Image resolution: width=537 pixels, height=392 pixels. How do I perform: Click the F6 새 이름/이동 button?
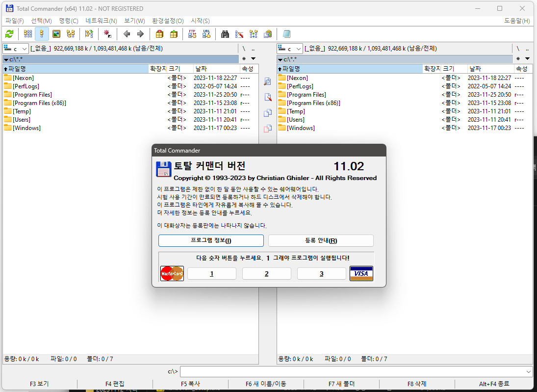266,384
